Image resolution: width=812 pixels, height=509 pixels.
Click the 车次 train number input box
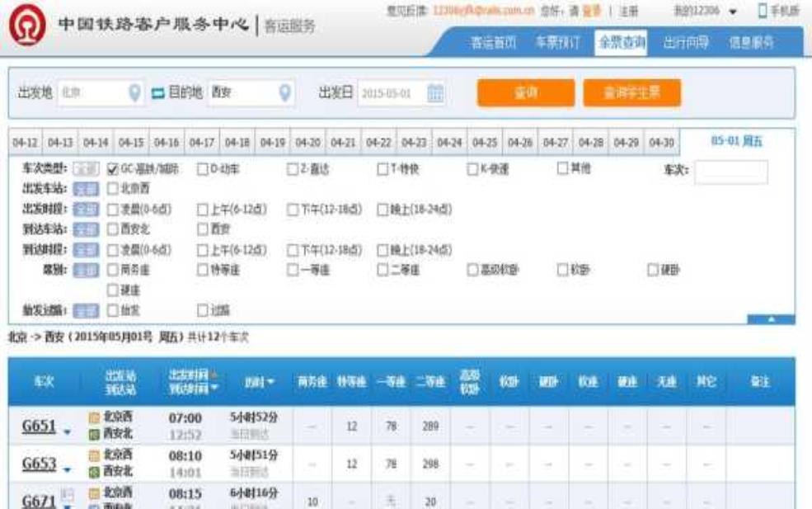click(x=730, y=172)
